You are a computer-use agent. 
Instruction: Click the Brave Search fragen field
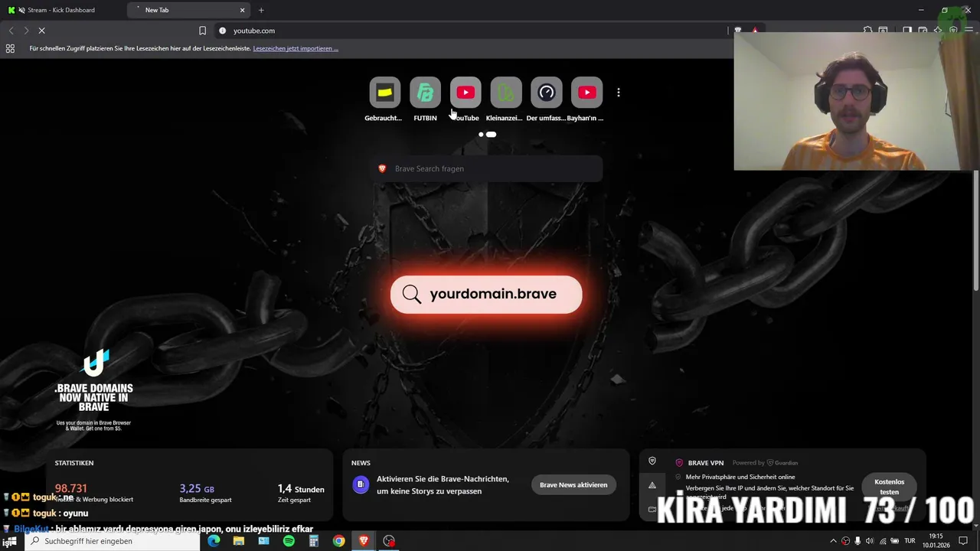pos(488,168)
